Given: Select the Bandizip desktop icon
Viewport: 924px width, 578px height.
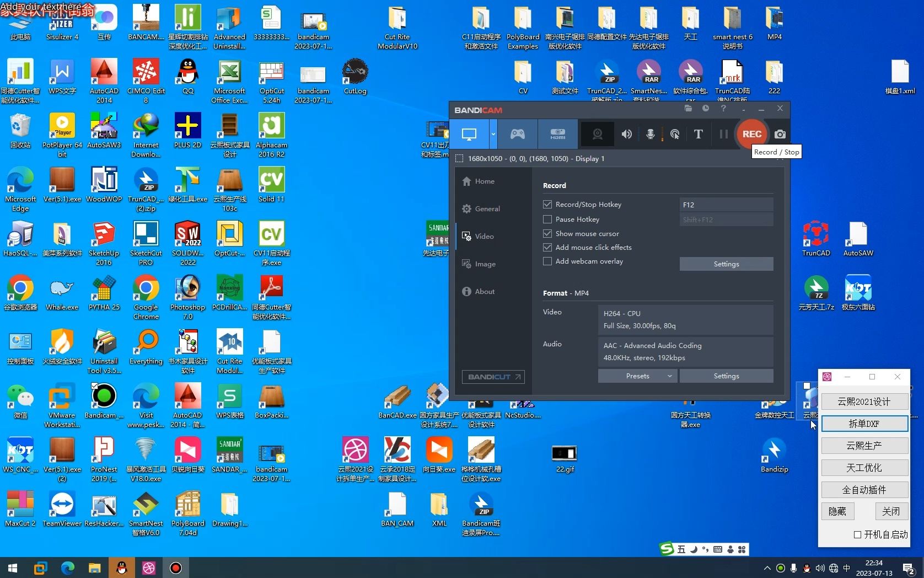Looking at the screenshot, I should click(x=775, y=455).
